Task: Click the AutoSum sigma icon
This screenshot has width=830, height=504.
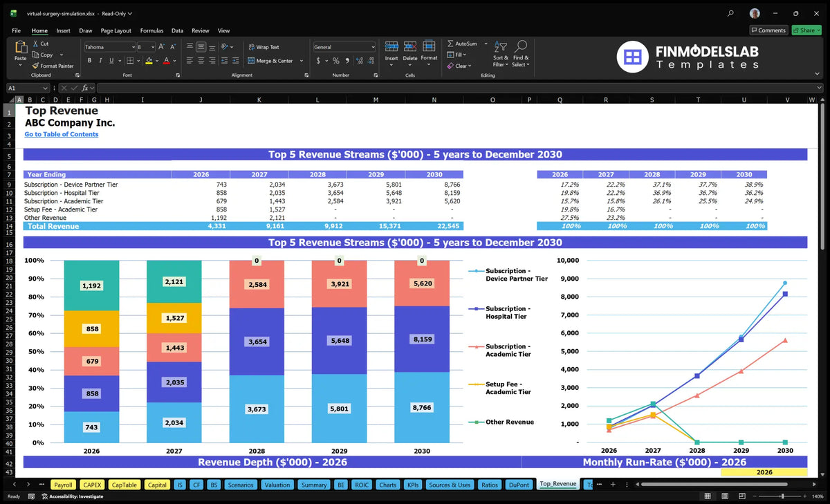Action: coord(450,44)
